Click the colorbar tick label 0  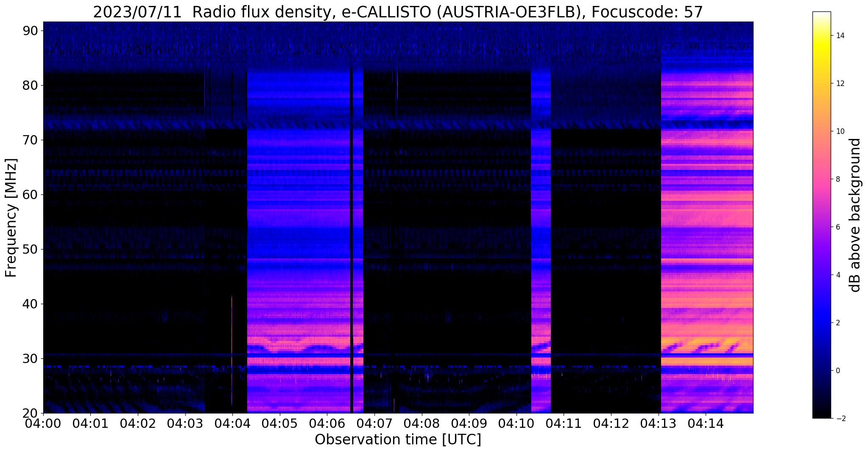(837, 371)
